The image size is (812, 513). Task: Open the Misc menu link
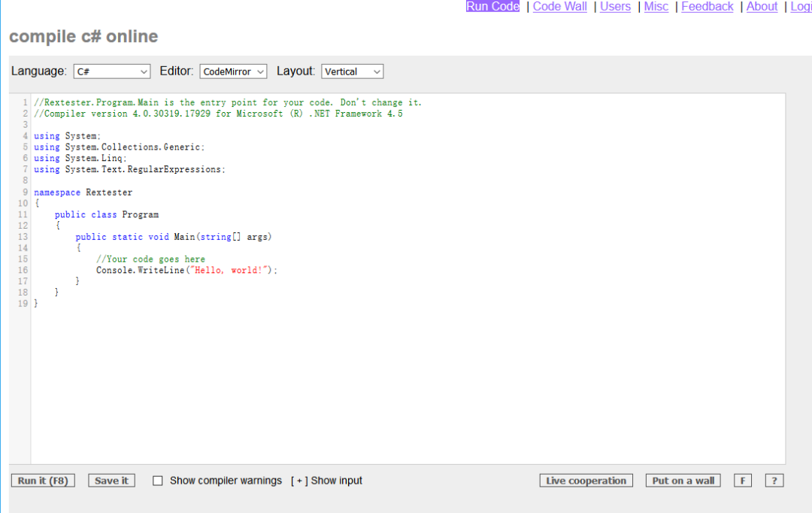pyautogui.click(x=656, y=7)
